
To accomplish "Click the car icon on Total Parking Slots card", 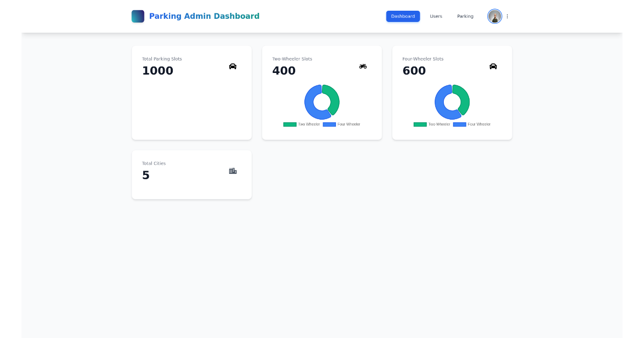I will pos(232,66).
